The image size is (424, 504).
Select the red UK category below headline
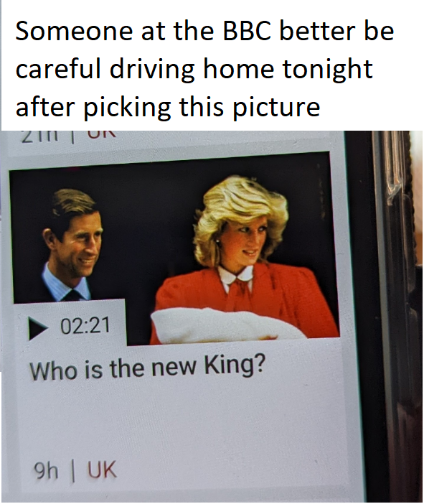pos(102,470)
